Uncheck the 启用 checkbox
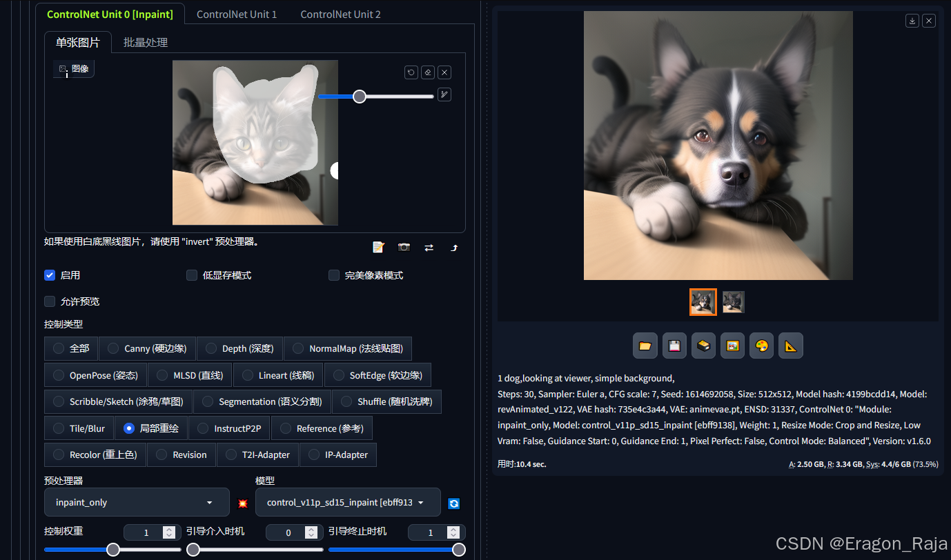The height and width of the screenshot is (560, 951). [x=50, y=275]
